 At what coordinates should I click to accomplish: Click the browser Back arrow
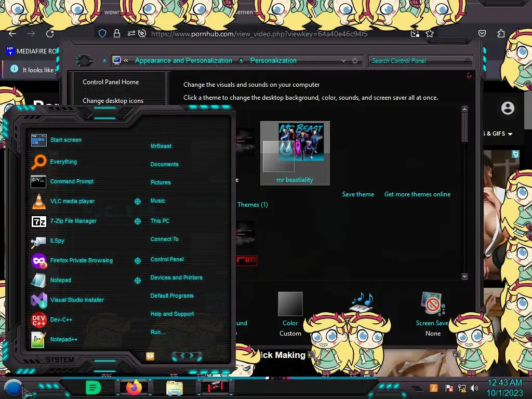[12, 34]
